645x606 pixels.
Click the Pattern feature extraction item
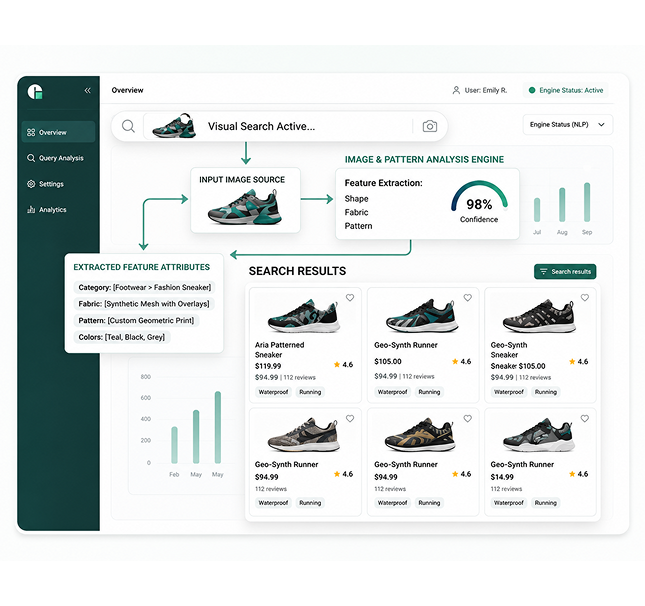[358, 226]
